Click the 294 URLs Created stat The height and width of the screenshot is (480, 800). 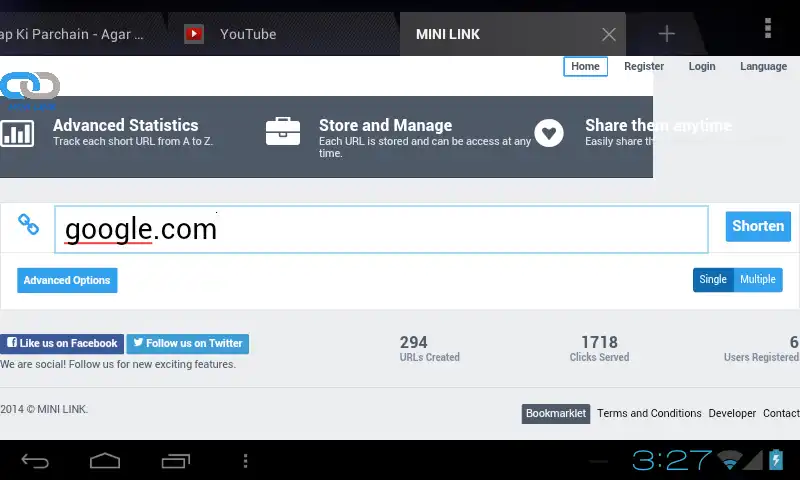point(429,348)
